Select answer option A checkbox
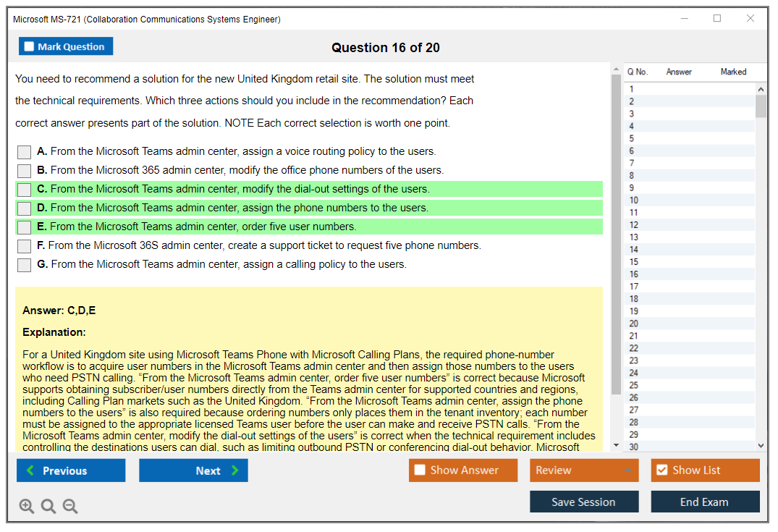The image size is (778, 532). [x=24, y=152]
